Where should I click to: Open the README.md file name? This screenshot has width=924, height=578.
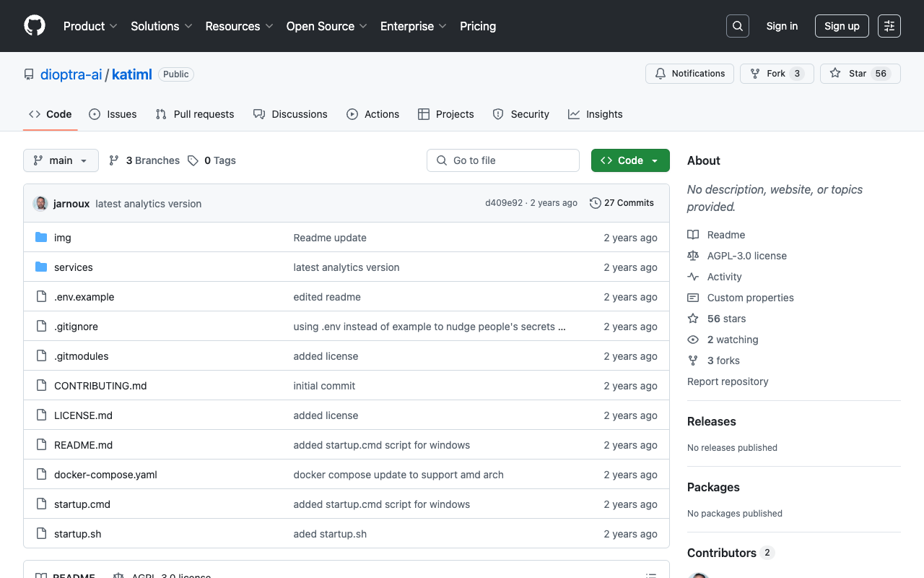[x=83, y=445]
